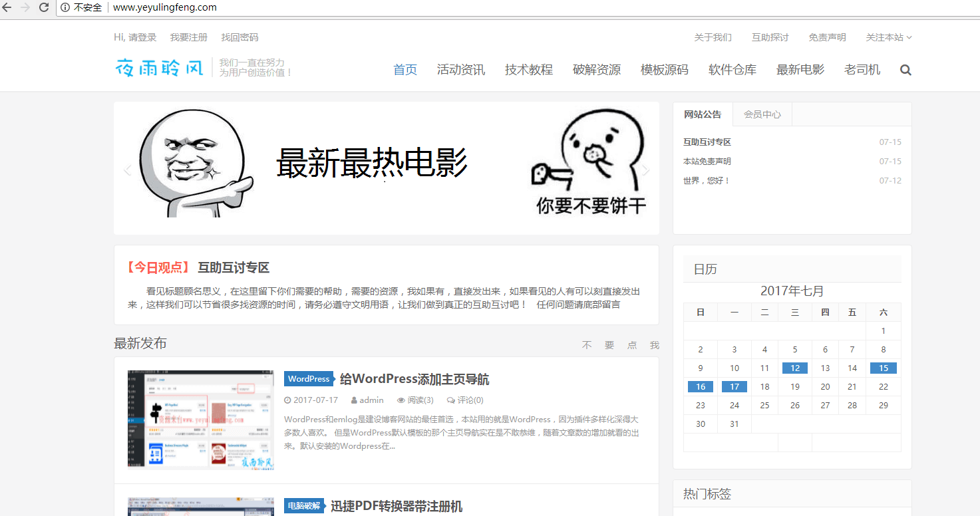Select calendar date 16

(701, 387)
